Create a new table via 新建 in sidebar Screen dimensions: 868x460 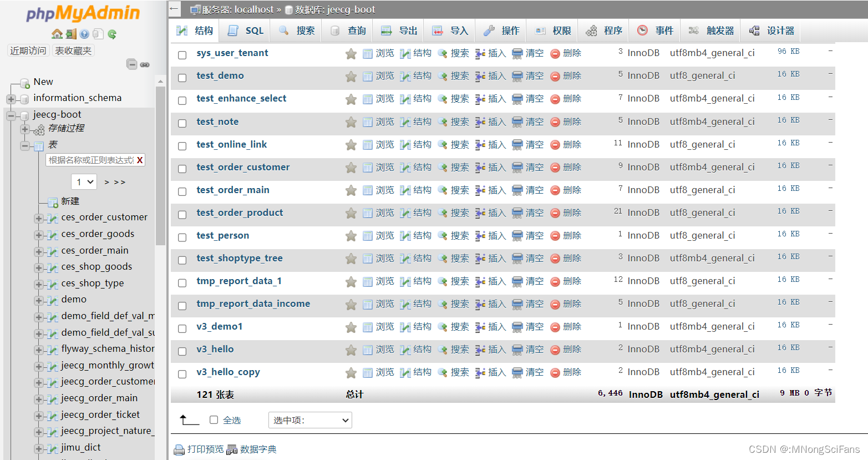click(69, 201)
